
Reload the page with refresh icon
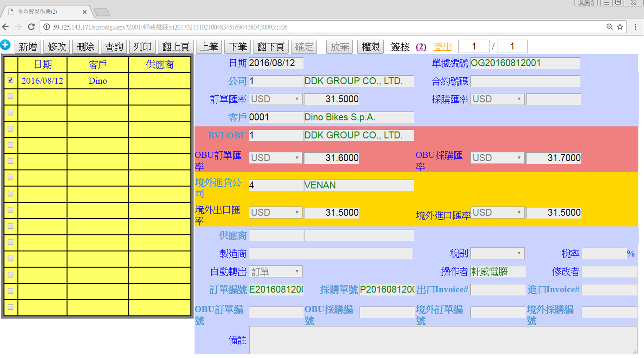click(x=31, y=27)
